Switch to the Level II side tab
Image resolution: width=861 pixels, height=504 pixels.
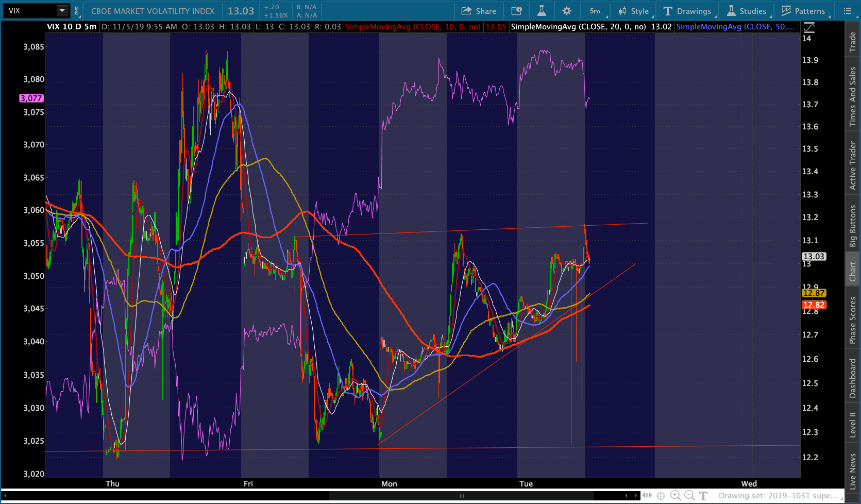[853, 425]
